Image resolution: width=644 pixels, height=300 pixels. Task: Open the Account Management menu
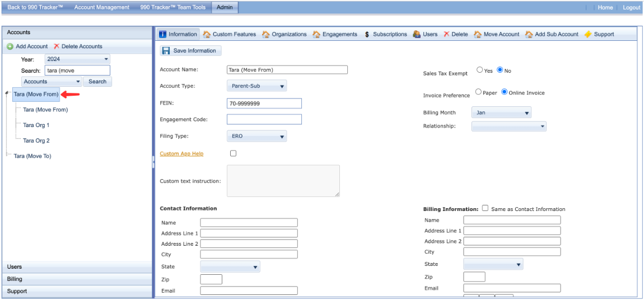click(x=101, y=7)
